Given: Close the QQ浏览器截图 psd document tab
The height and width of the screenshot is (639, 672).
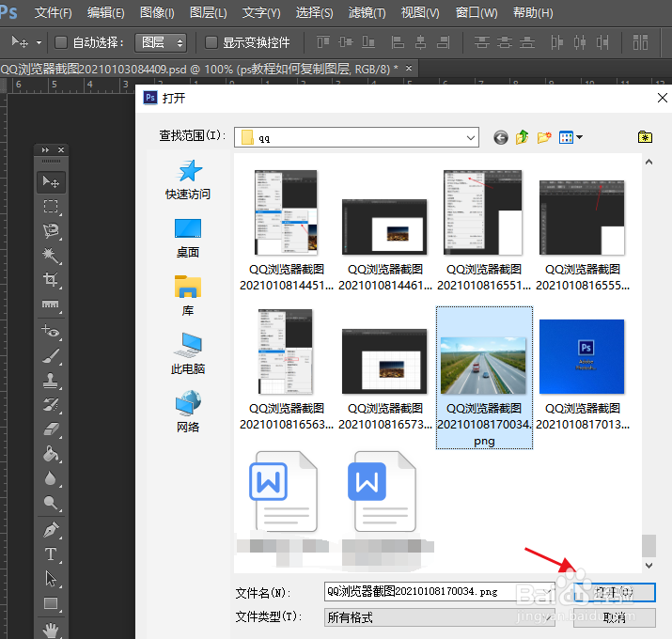Looking at the screenshot, I should tap(409, 69).
